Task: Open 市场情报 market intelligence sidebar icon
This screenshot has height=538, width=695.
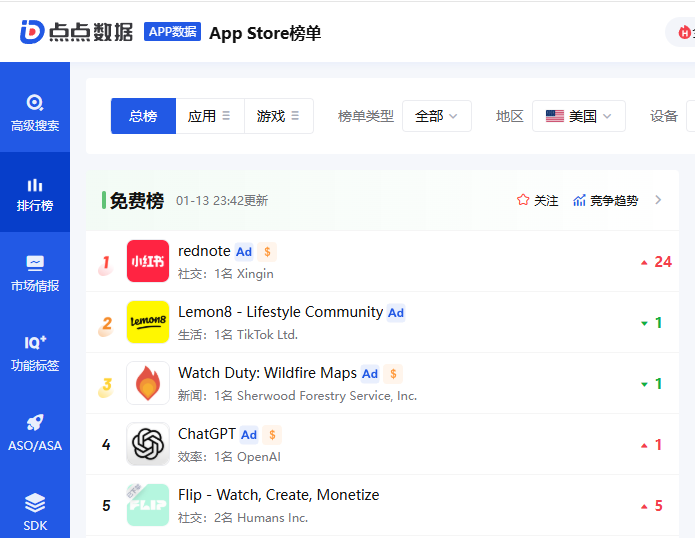Action: click(x=35, y=273)
